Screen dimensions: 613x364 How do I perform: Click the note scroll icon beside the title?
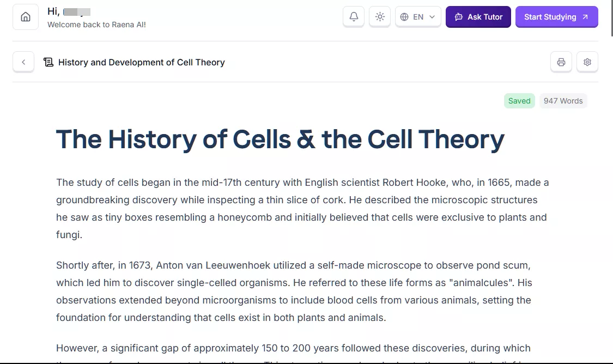point(48,62)
